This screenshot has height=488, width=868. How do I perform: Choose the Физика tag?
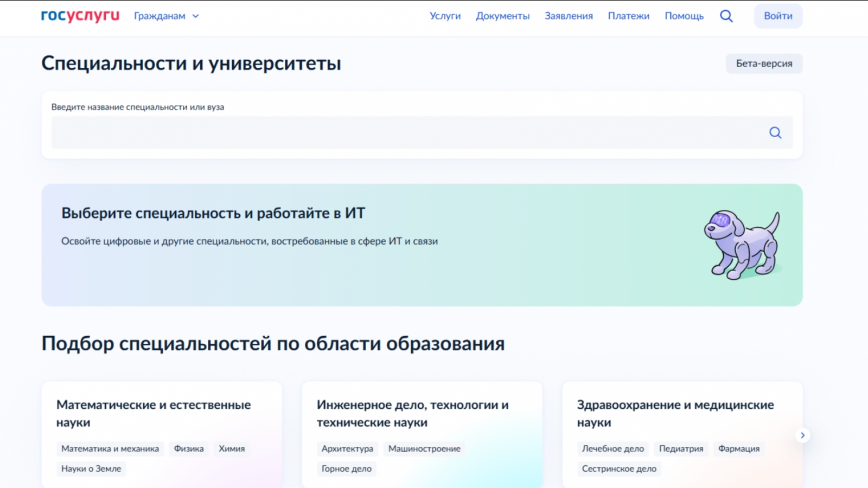click(189, 448)
